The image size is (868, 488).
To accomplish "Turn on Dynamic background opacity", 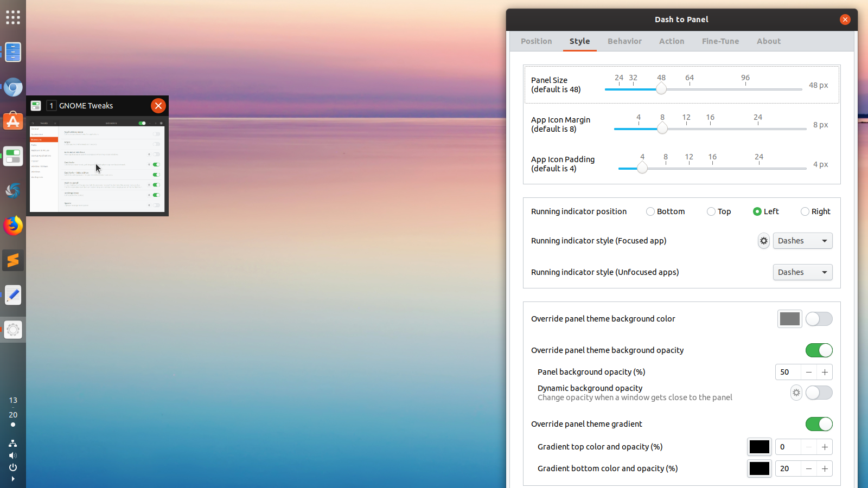I will [819, 393].
